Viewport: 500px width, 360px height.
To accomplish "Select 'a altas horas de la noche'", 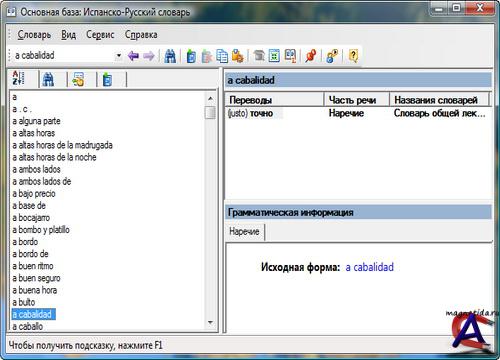I will [x=54, y=157].
